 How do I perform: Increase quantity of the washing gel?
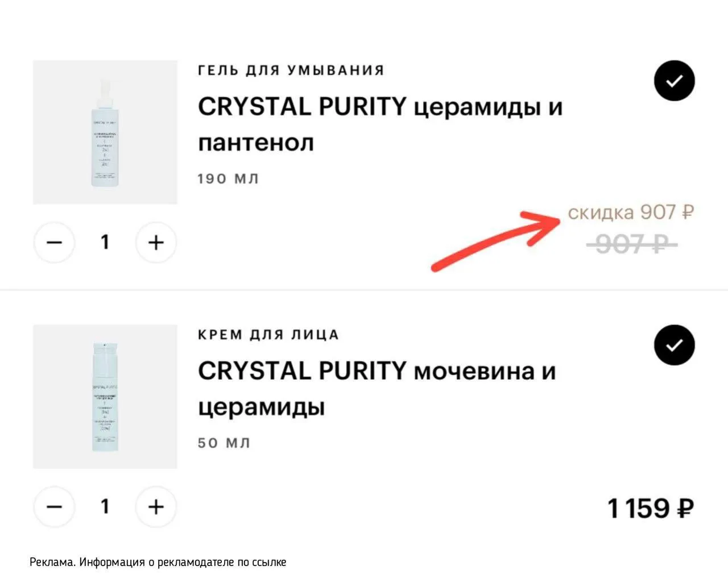tap(156, 243)
